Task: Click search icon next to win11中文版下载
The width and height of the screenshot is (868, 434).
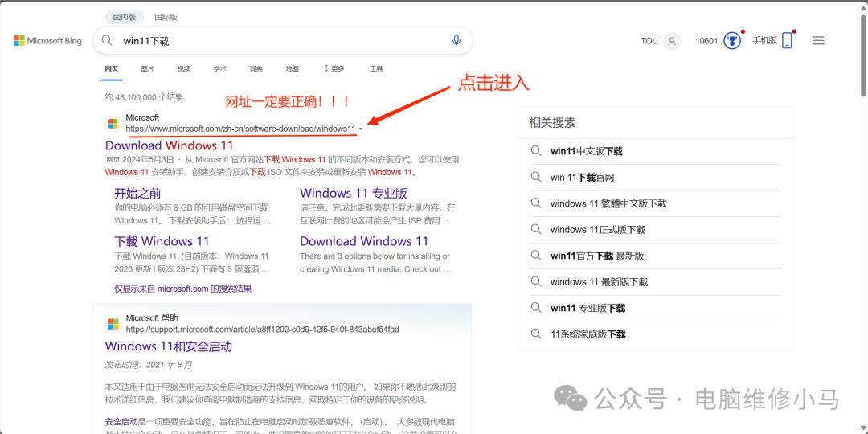Action: point(535,151)
